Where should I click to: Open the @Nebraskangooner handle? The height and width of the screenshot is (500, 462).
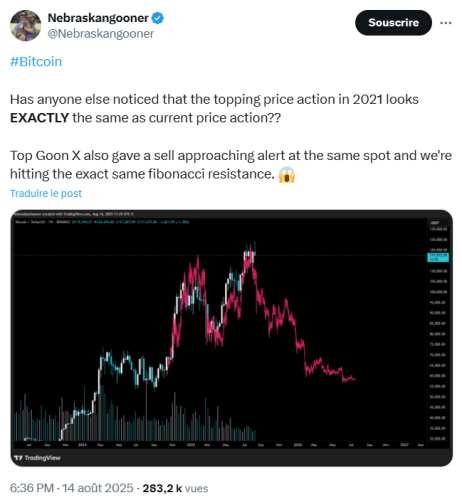click(x=101, y=34)
